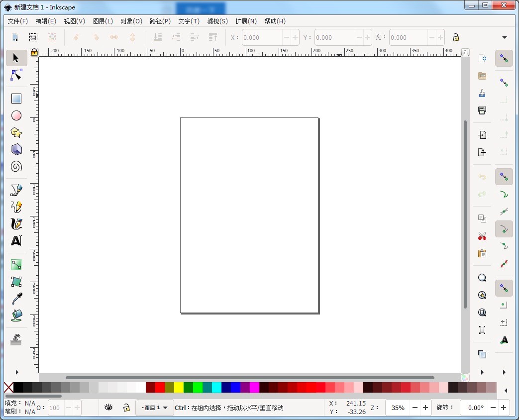Click the zoom decrease minus button
The image size is (519, 420).
414,408
